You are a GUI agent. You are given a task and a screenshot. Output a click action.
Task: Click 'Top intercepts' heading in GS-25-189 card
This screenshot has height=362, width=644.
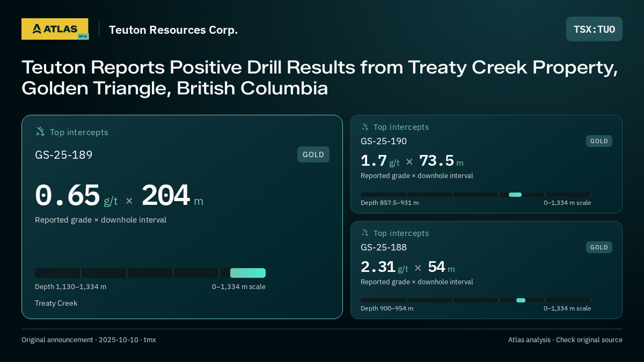[x=79, y=132]
